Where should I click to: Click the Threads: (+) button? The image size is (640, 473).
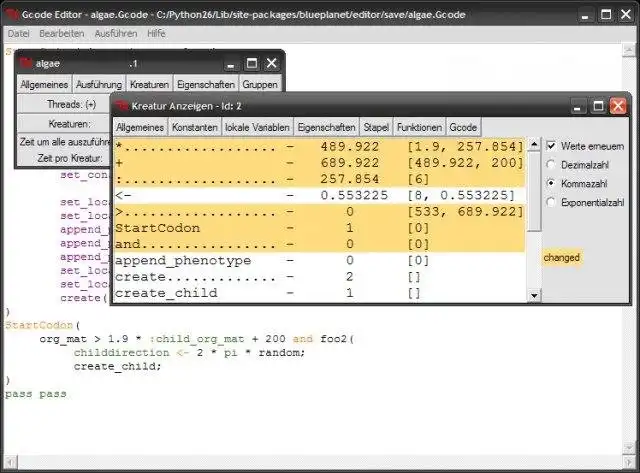click(64, 104)
